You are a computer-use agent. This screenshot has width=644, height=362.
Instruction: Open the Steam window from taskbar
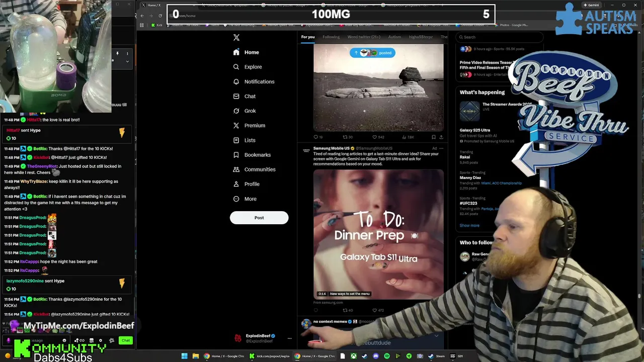point(436,356)
